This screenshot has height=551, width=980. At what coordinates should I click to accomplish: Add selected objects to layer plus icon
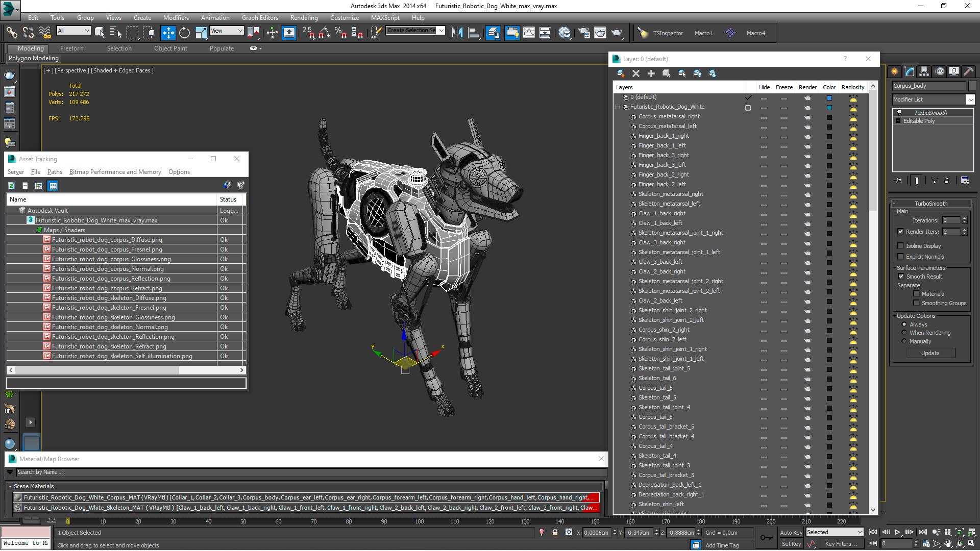click(x=651, y=73)
